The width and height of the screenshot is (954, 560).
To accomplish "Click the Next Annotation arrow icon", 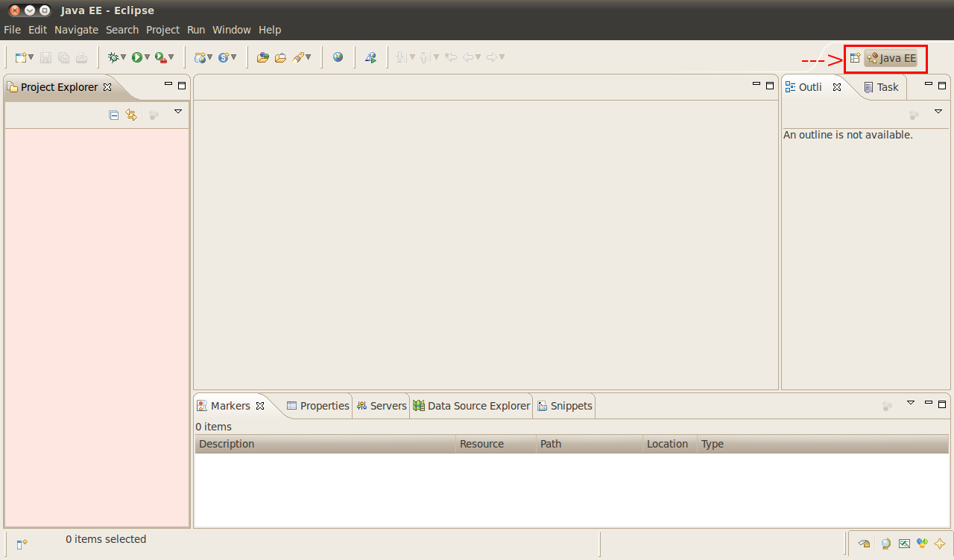I will tap(401, 57).
